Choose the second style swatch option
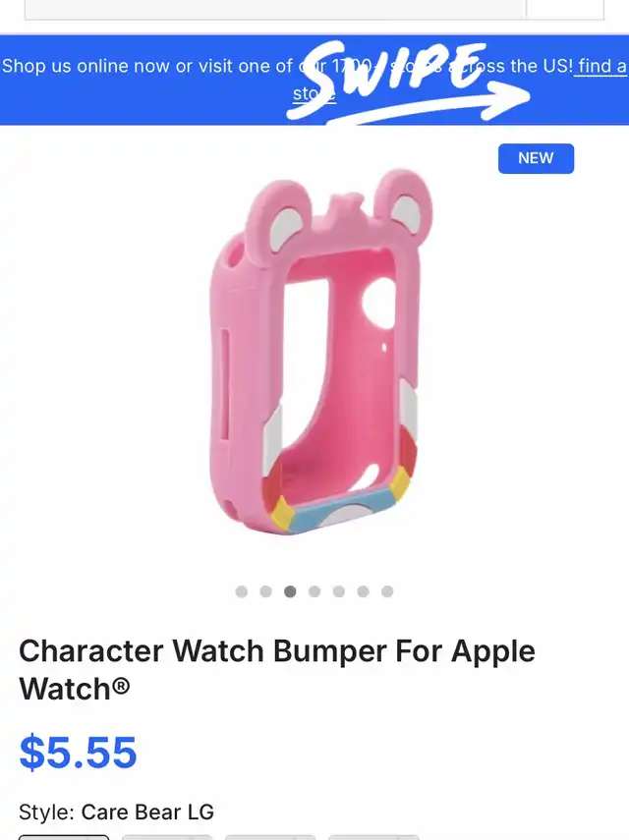Viewport: 629px width, 840px height. (167, 837)
